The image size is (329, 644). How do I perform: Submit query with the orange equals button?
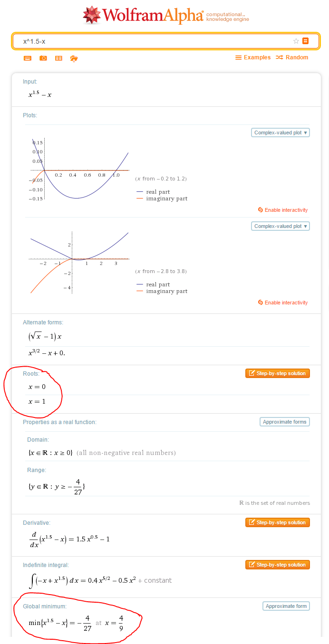tap(305, 41)
